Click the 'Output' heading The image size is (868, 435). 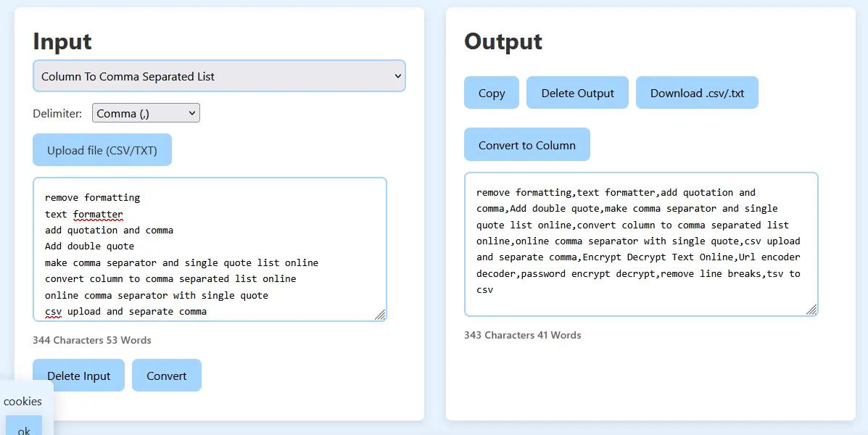coord(503,41)
